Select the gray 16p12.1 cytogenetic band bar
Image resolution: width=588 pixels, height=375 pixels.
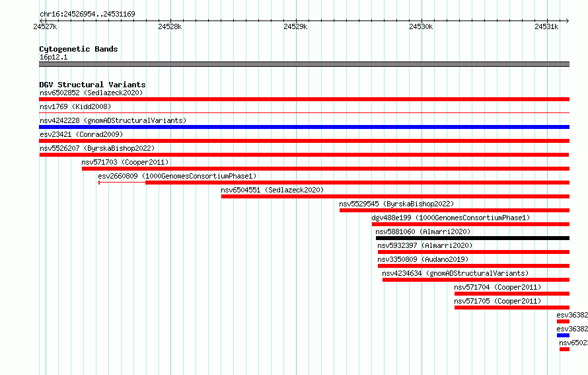click(x=304, y=64)
